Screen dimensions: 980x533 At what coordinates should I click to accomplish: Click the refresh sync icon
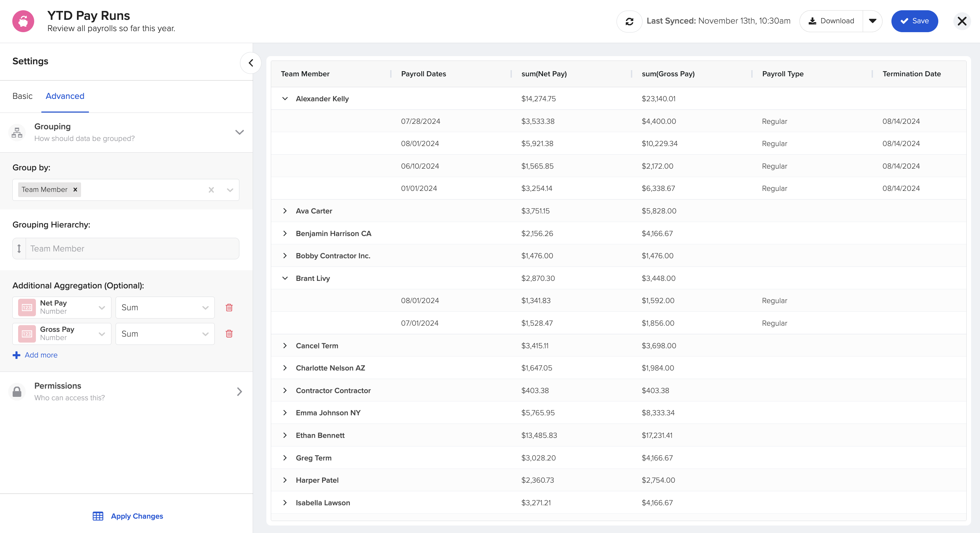629,21
